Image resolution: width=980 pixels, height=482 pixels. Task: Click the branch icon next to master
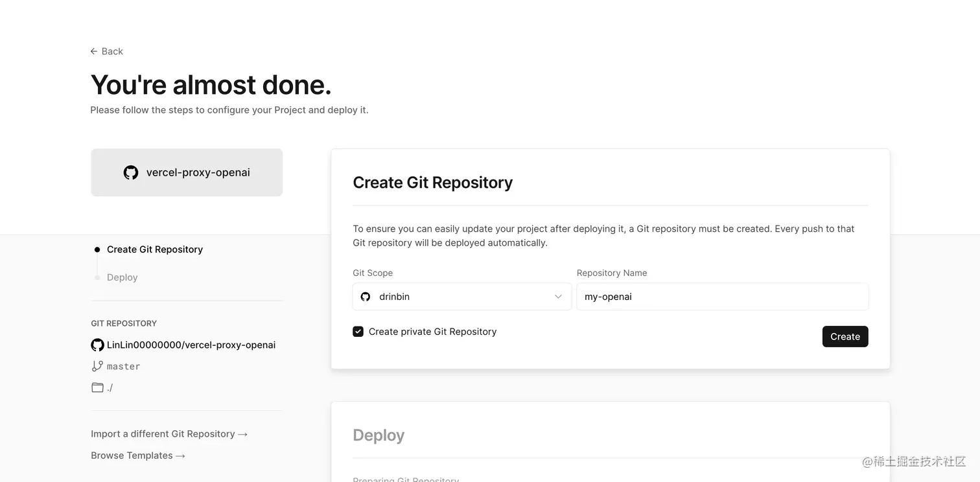[x=97, y=366]
